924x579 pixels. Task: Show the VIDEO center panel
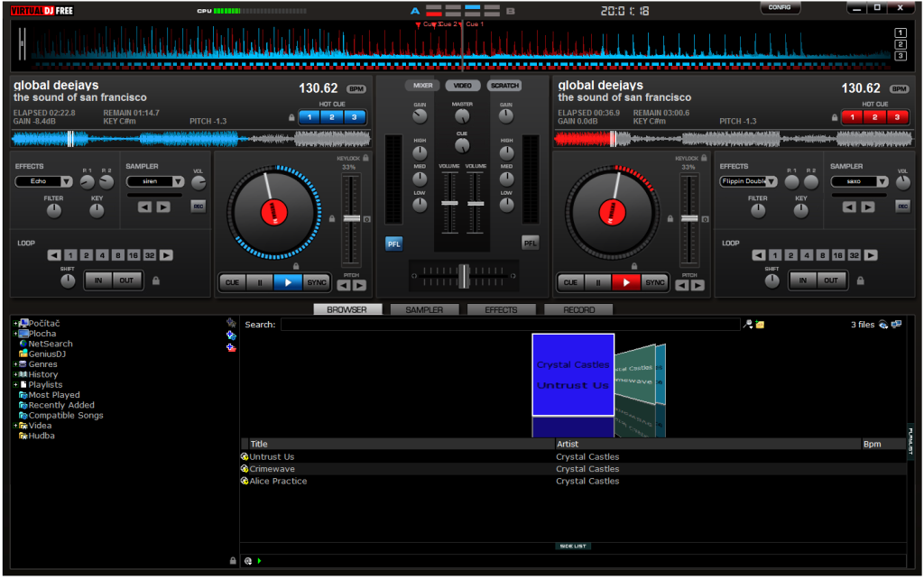tap(463, 86)
